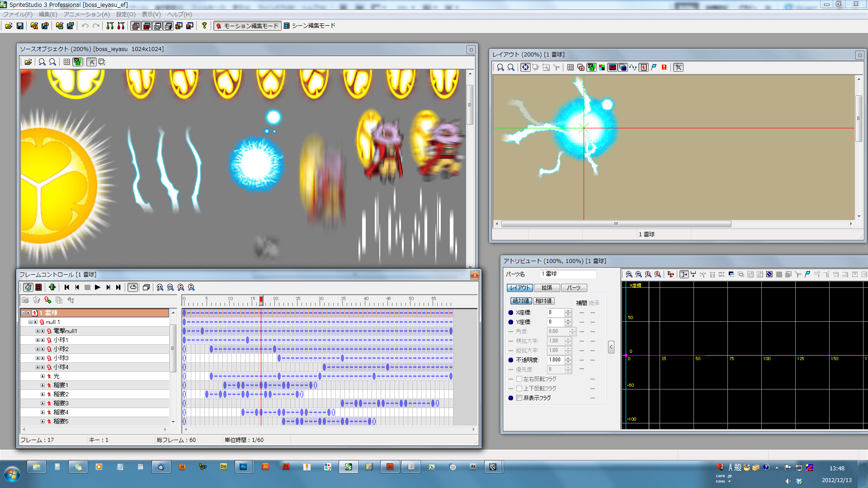Open the 表示(V) menu
Viewport: 868px width, 488px height.
pyautogui.click(x=151, y=14)
